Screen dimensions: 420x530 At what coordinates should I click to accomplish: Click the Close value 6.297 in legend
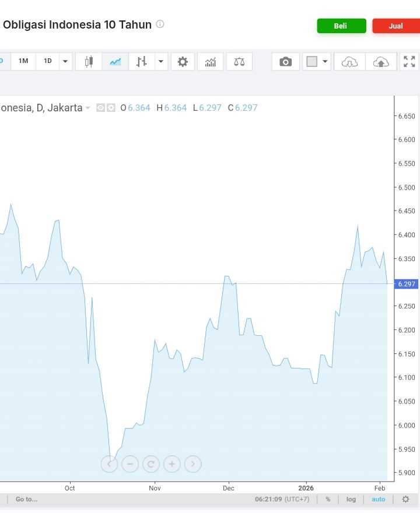[246, 108]
